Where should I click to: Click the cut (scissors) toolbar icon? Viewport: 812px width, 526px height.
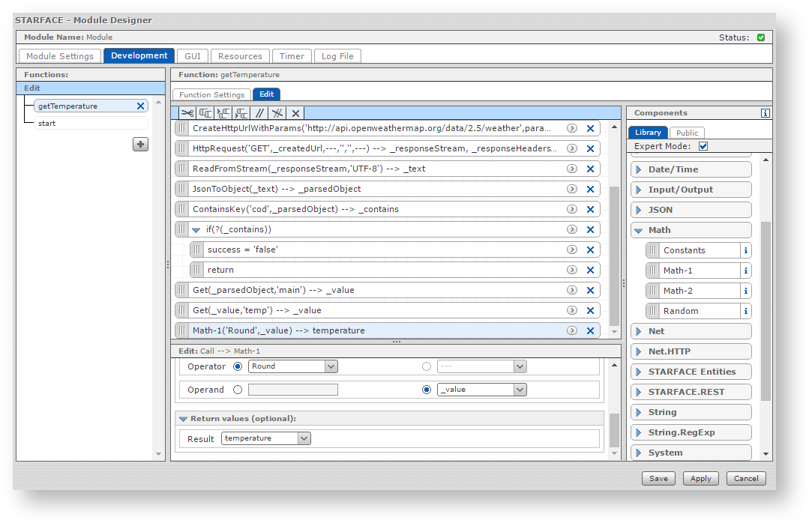click(x=187, y=113)
